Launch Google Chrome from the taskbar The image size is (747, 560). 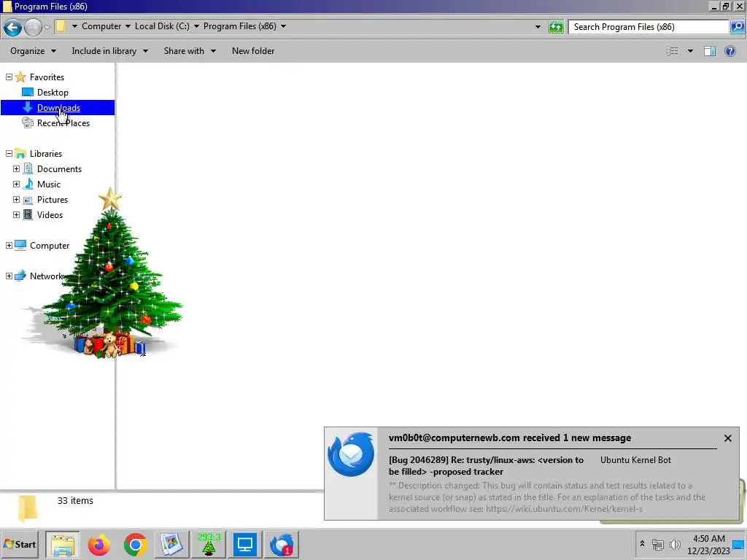(x=135, y=545)
